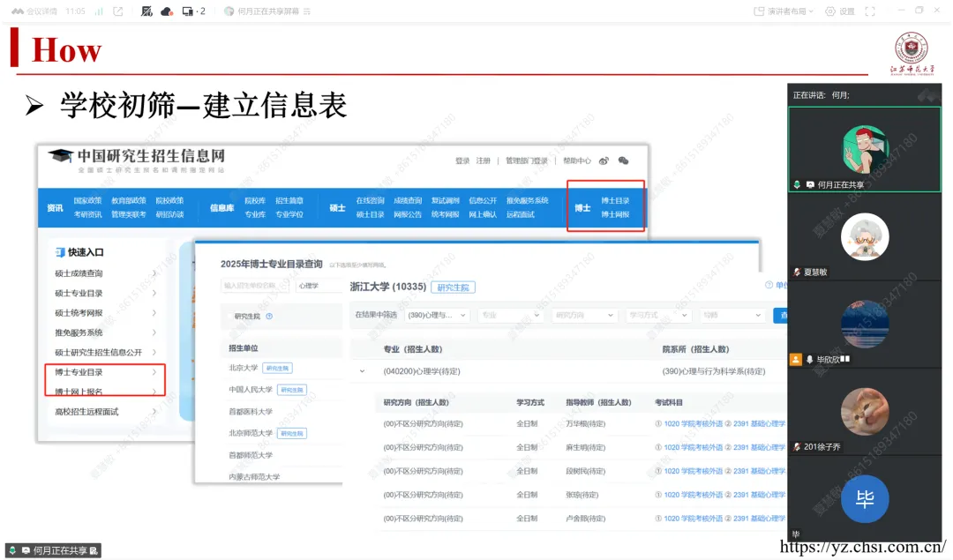Image resolution: width=953 pixels, height=560 pixels.
Task: Expand 硕士专业目录 quick entry arrow
Action: coord(154,294)
